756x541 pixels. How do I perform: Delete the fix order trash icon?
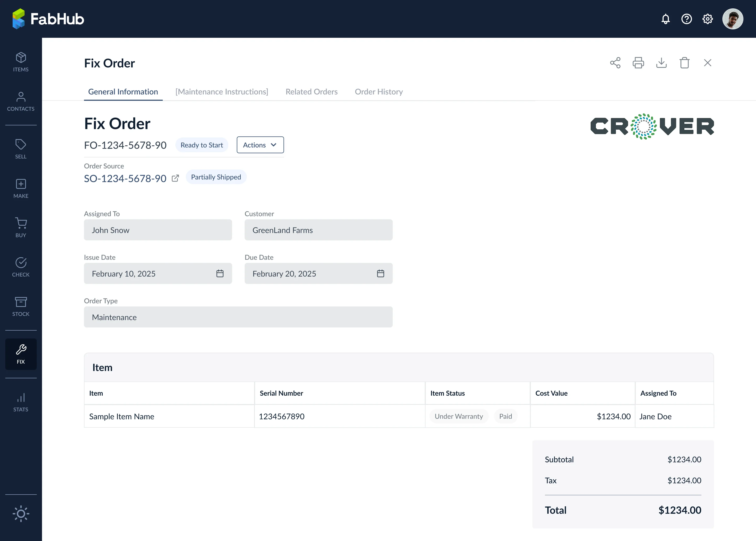point(684,63)
